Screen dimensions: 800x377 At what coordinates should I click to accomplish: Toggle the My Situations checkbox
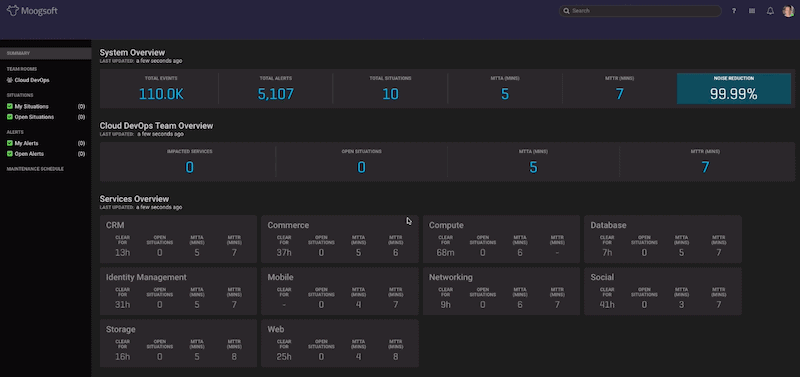[10, 107]
